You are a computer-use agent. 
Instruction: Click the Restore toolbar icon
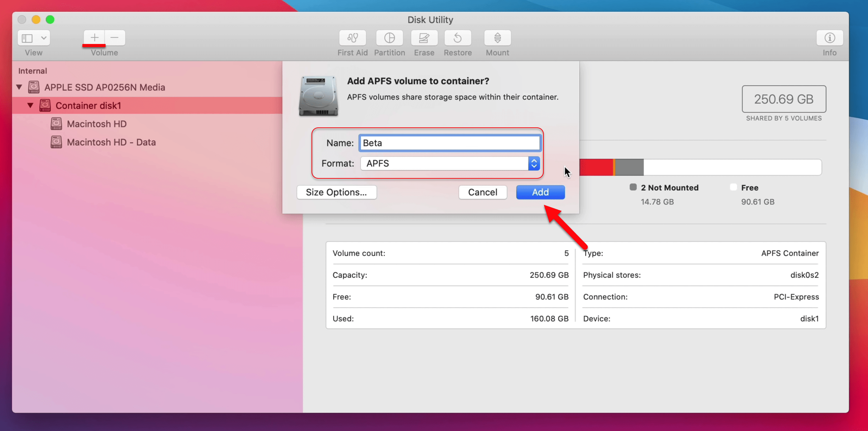click(x=458, y=38)
